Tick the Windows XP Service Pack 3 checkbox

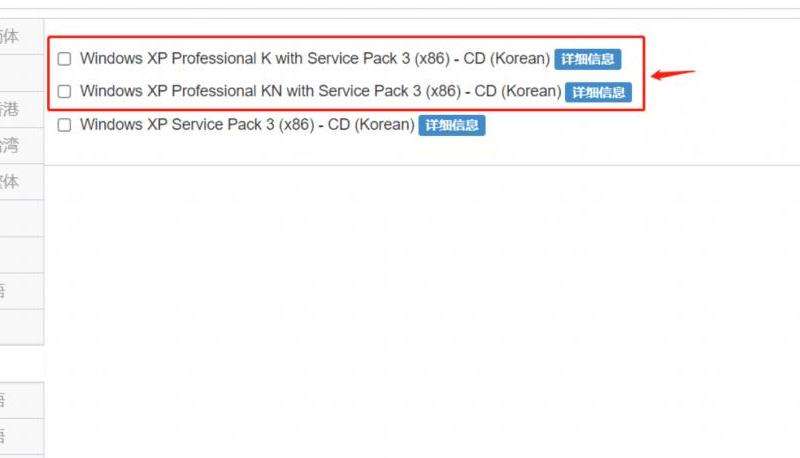(x=64, y=125)
